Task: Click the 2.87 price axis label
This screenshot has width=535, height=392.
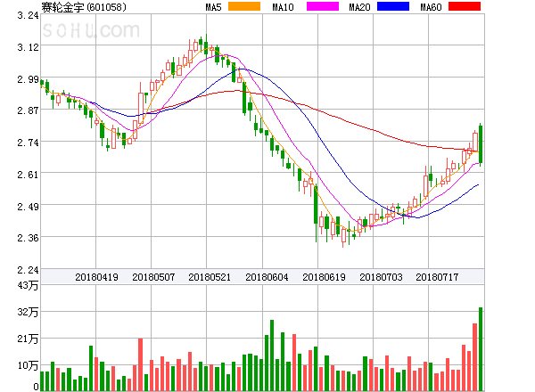Action: tap(28, 110)
